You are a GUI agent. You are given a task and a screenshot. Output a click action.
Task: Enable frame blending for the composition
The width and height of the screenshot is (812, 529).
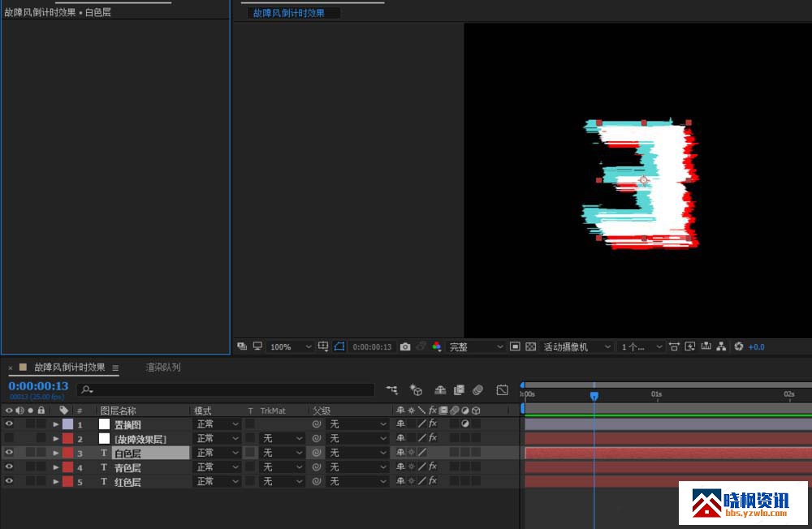click(459, 389)
